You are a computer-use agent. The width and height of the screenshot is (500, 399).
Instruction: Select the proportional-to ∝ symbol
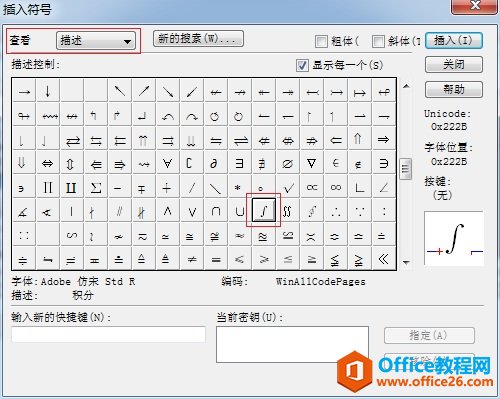[x=312, y=187]
